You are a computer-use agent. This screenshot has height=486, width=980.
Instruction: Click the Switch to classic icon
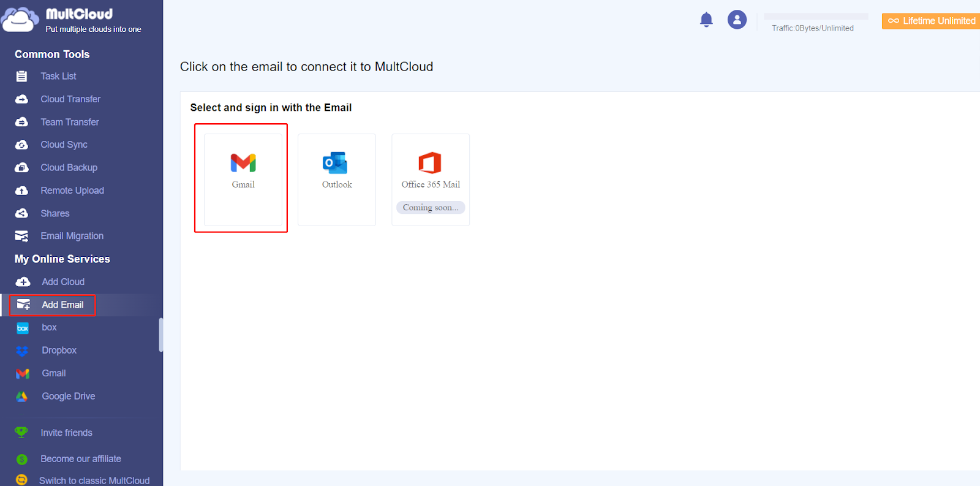21,480
